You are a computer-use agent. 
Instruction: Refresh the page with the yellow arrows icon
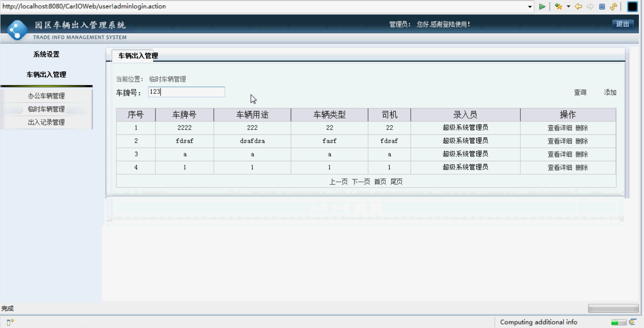point(613,6)
